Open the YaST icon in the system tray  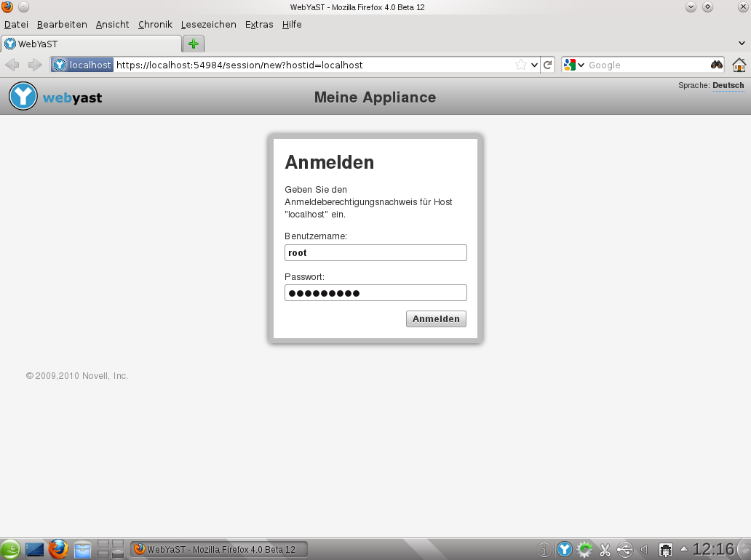[565, 549]
